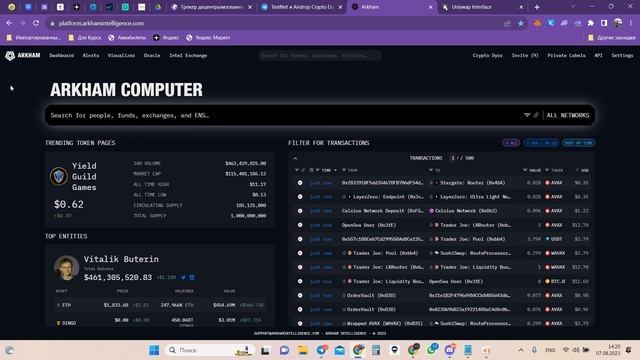This screenshot has height=360, width=640.
Task: Click the MetaMask fox extension icon
Action: (537, 23)
